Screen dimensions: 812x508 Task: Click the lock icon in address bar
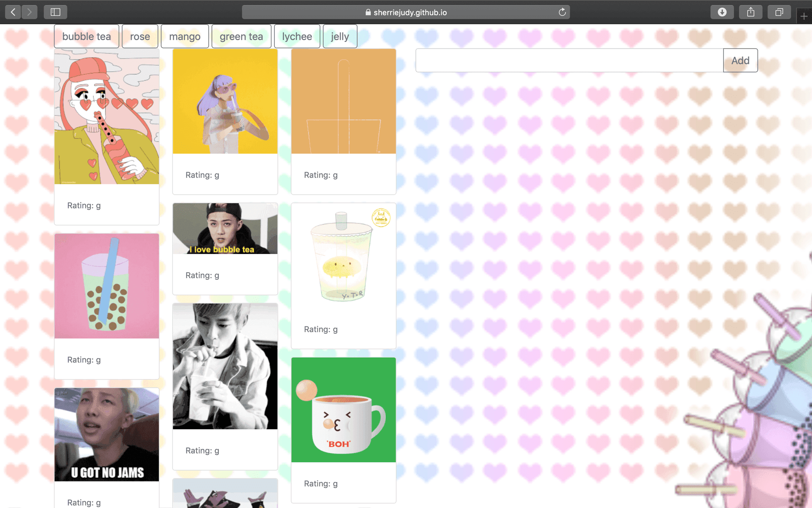pos(368,12)
